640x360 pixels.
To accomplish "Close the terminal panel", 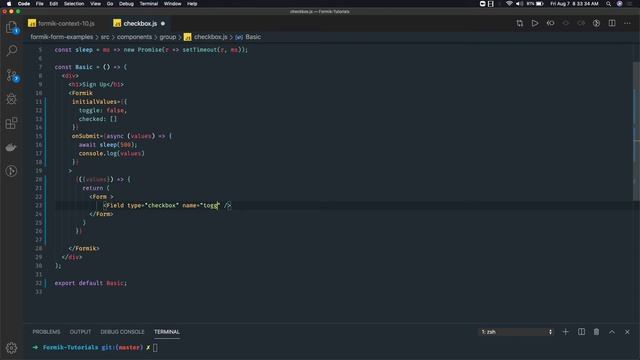I will tap(627, 332).
